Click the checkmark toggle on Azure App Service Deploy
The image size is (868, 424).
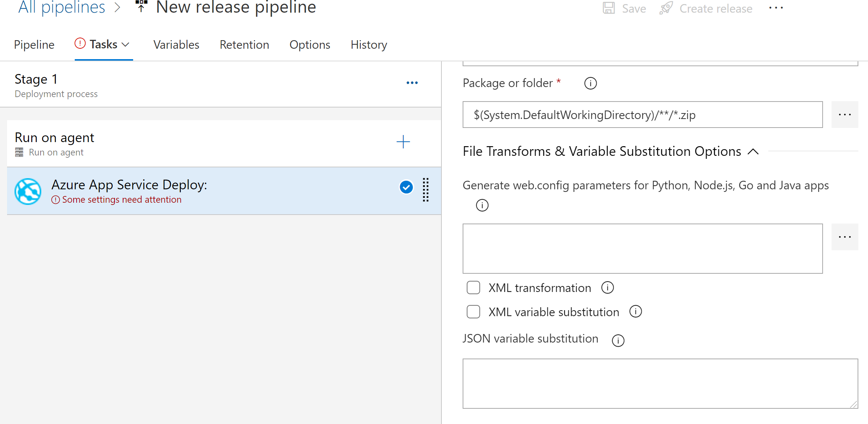pos(407,187)
